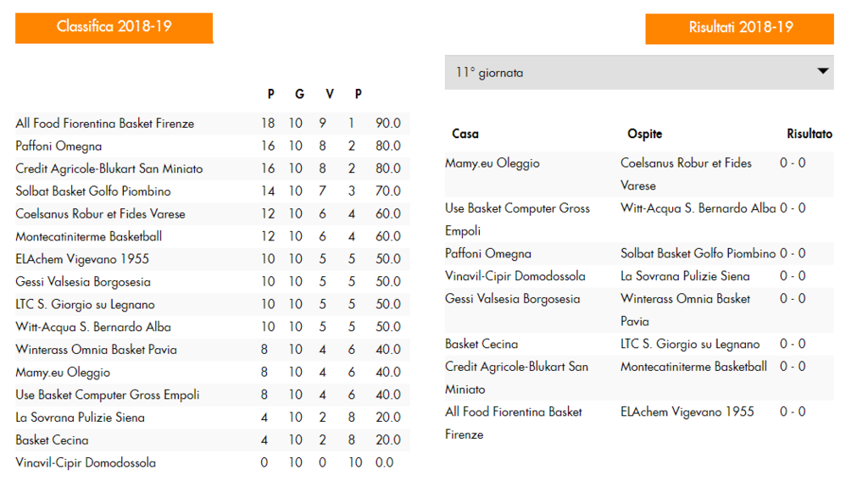The width and height of the screenshot is (868, 492).
Task: Click the Risultati 2018-19 orange button
Action: (739, 29)
